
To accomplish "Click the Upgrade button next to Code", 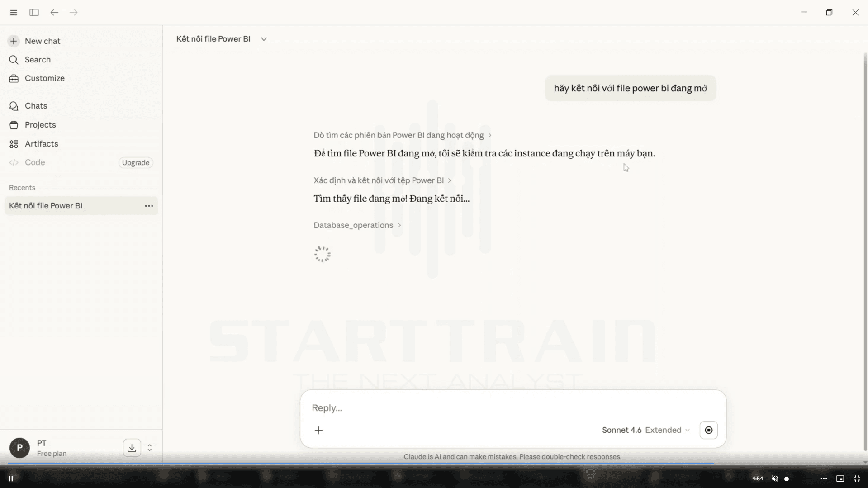I will (136, 163).
